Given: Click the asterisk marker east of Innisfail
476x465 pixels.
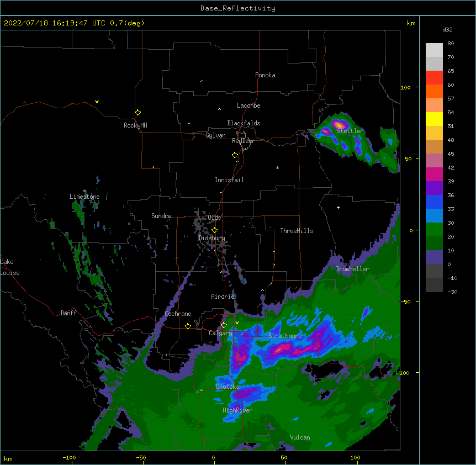Looking at the screenshot, I should click(277, 167).
